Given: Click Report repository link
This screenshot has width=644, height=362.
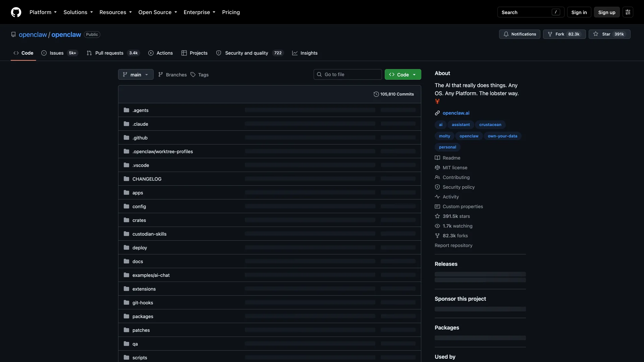Looking at the screenshot, I should coord(453,245).
